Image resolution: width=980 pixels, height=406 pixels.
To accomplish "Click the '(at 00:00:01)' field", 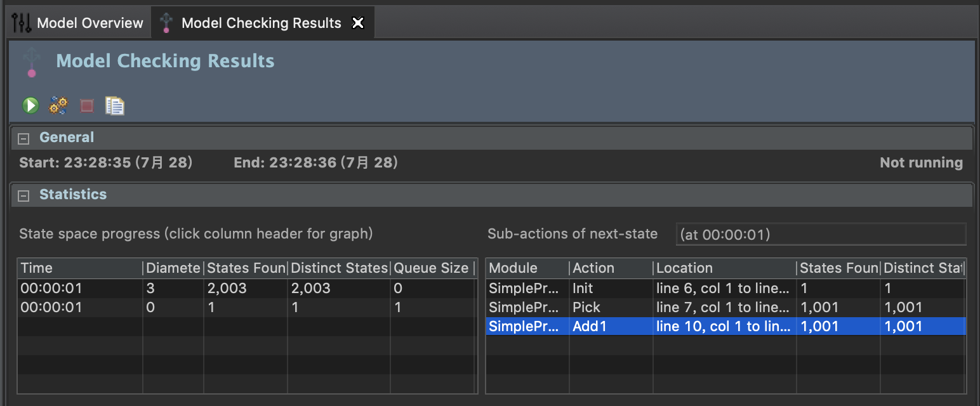I will coord(821,234).
